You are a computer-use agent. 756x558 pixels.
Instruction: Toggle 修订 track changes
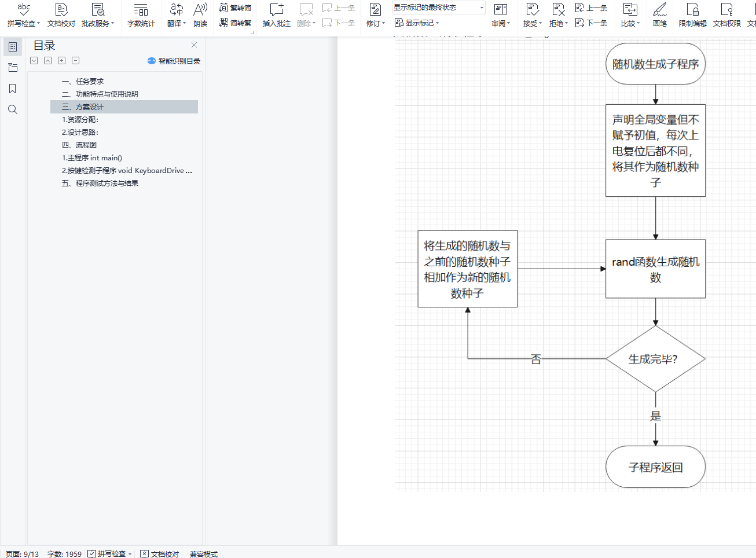click(375, 9)
